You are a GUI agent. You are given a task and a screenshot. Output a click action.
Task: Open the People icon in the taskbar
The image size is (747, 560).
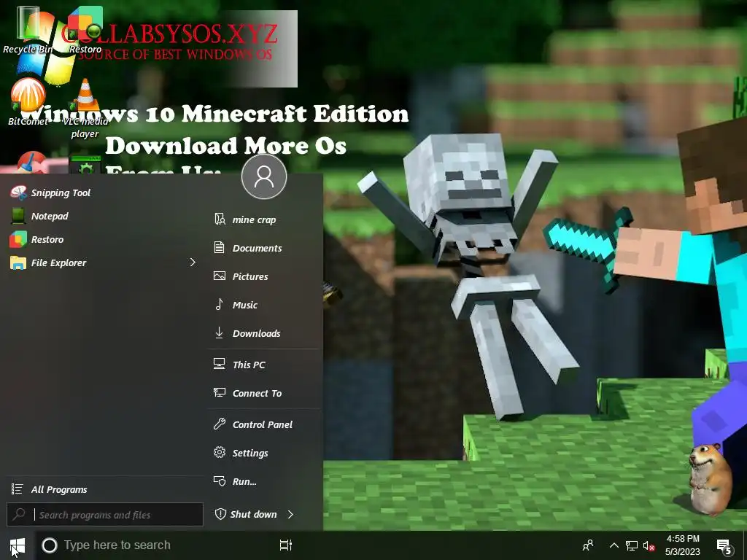click(x=589, y=545)
